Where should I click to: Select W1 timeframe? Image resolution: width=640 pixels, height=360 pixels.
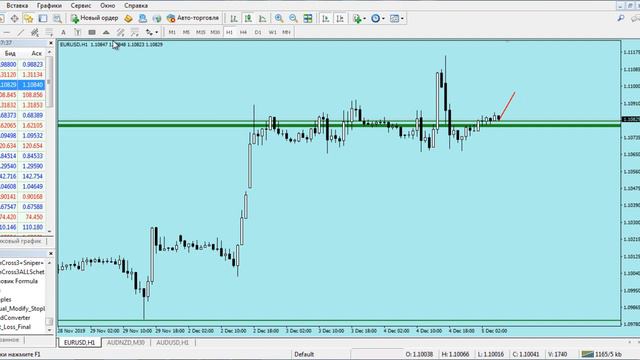coord(272,32)
